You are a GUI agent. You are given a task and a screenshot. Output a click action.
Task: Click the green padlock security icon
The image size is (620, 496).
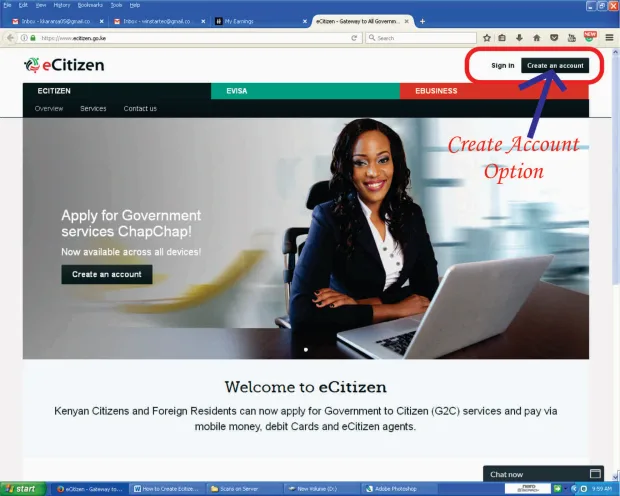point(33,38)
